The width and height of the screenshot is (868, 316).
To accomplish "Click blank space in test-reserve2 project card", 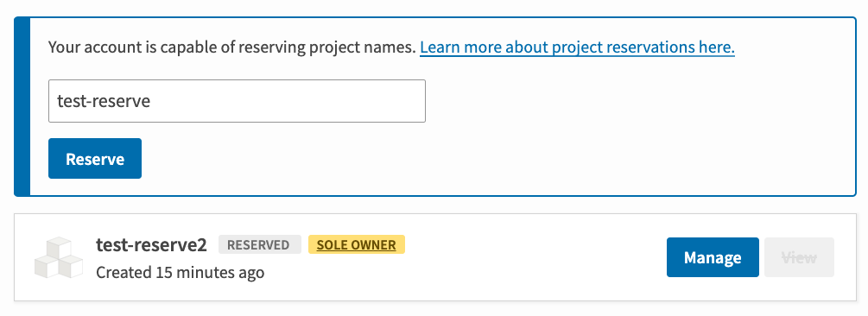I will (x=526, y=258).
